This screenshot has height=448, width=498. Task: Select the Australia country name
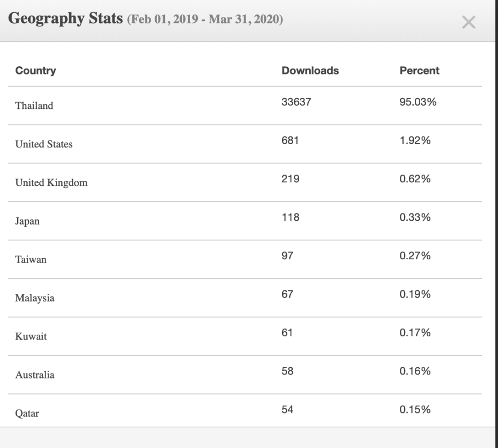35,375
